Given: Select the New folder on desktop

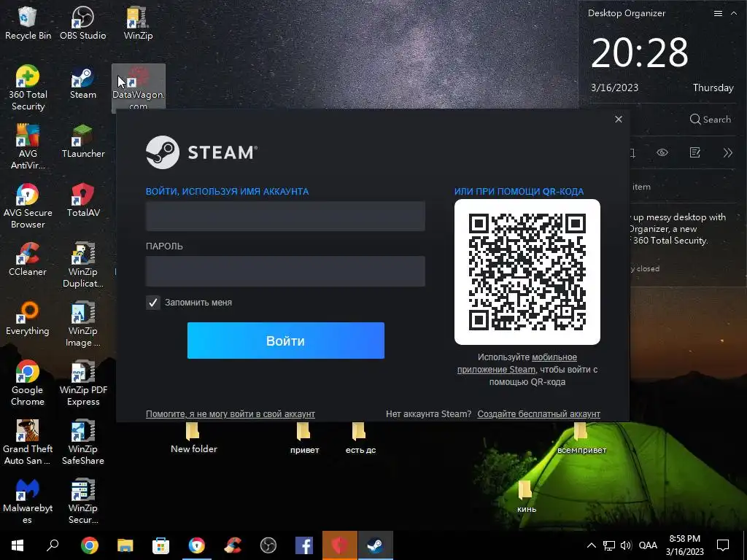Looking at the screenshot, I should point(193,438).
